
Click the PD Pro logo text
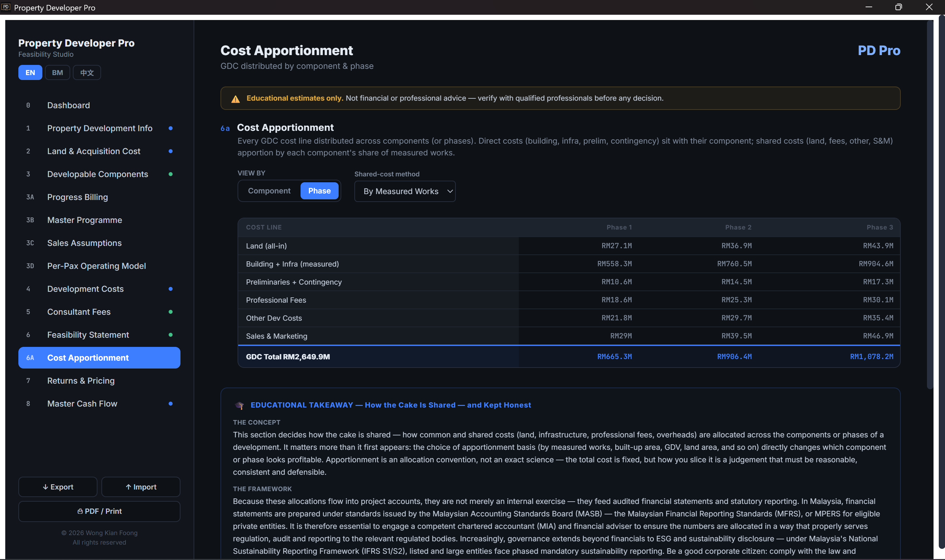tap(879, 50)
